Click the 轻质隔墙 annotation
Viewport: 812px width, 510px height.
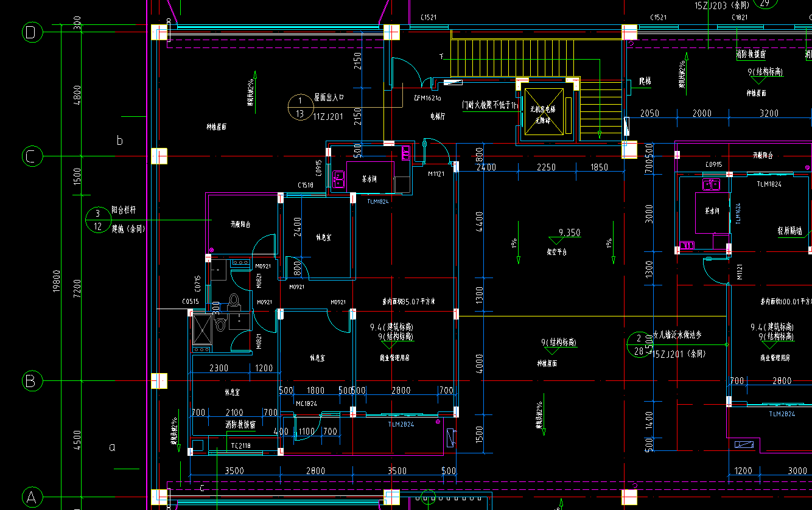[789, 231]
